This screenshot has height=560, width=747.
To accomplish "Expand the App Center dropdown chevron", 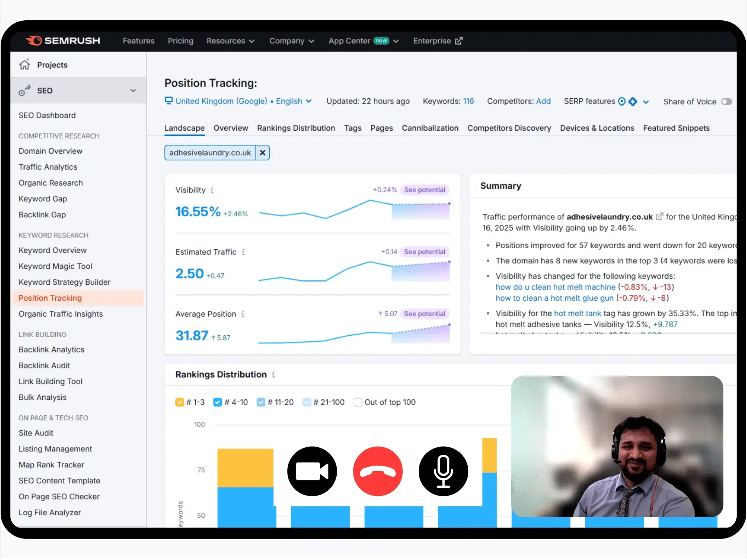I will (396, 41).
